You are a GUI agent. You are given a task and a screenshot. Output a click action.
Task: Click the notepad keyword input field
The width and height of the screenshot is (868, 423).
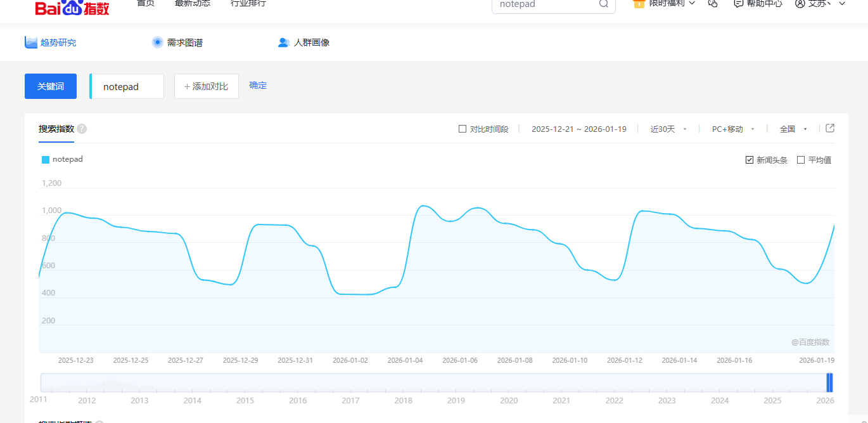point(127,86)
